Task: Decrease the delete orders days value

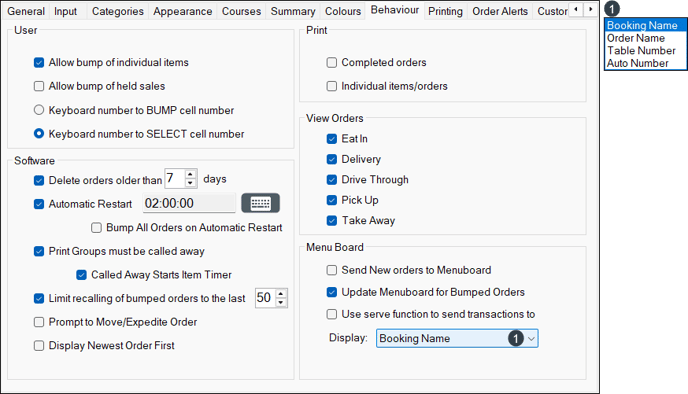Action: click(x=190, y=183)
